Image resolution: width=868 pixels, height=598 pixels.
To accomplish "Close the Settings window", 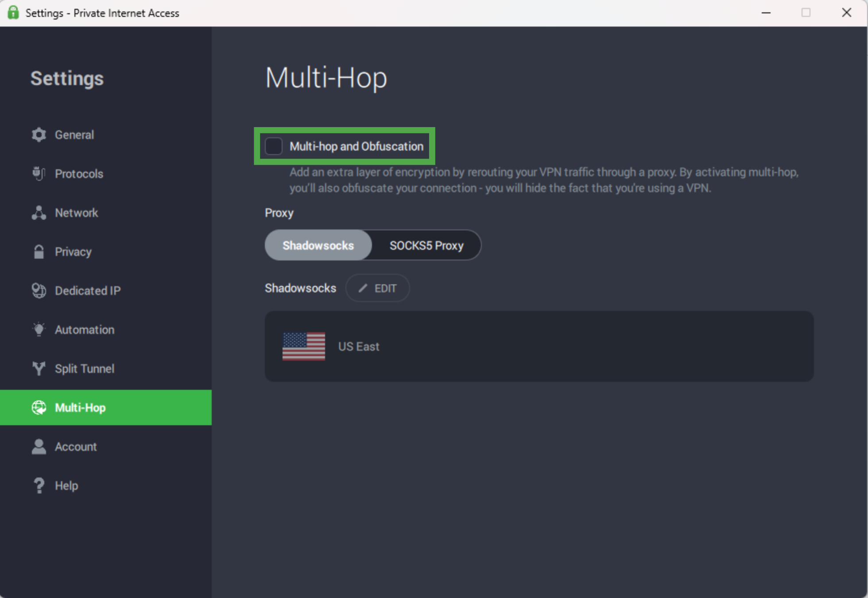I will (847, 13).
